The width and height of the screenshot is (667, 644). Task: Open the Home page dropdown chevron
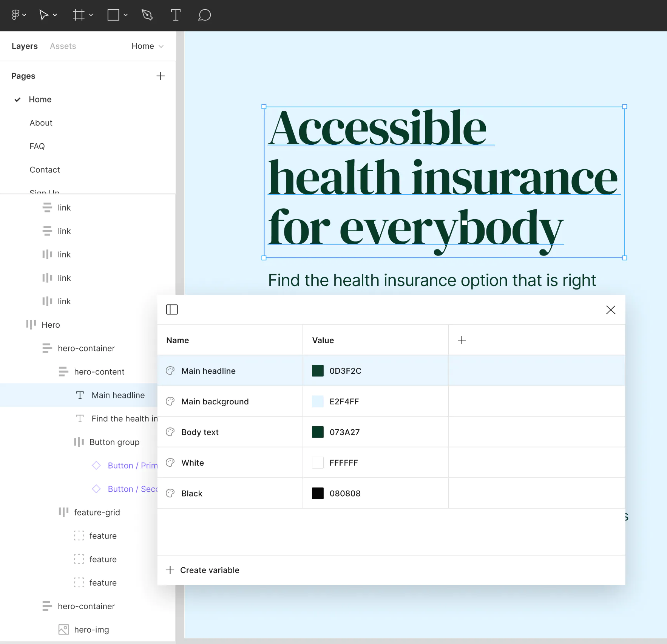pos(161,46)
